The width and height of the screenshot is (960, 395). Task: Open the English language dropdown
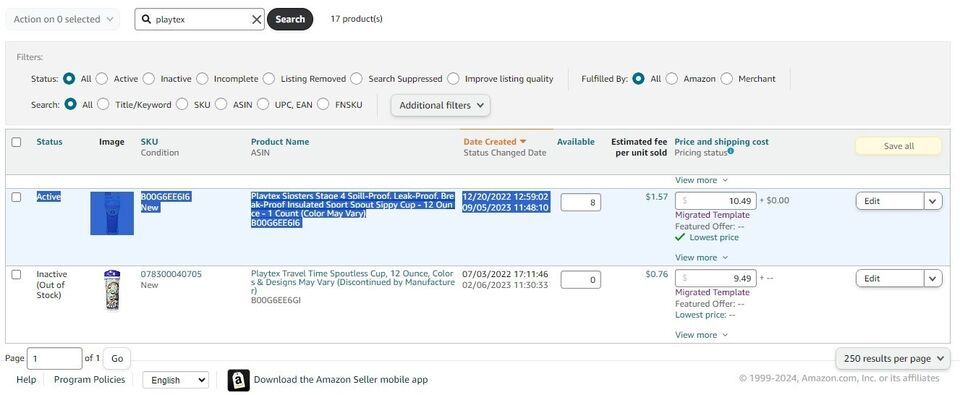(176, 380)
